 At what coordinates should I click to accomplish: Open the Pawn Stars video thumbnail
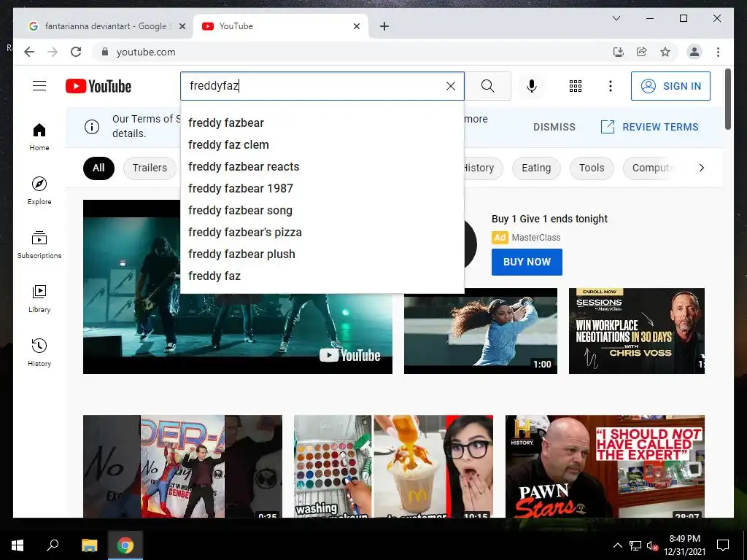pyautogui.click(x=605, y=466)
